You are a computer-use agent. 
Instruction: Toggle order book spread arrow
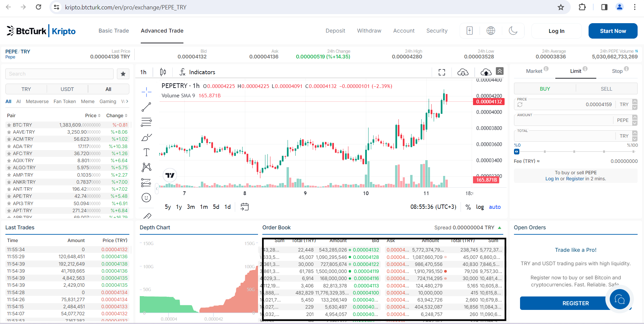tap(500, 228)
